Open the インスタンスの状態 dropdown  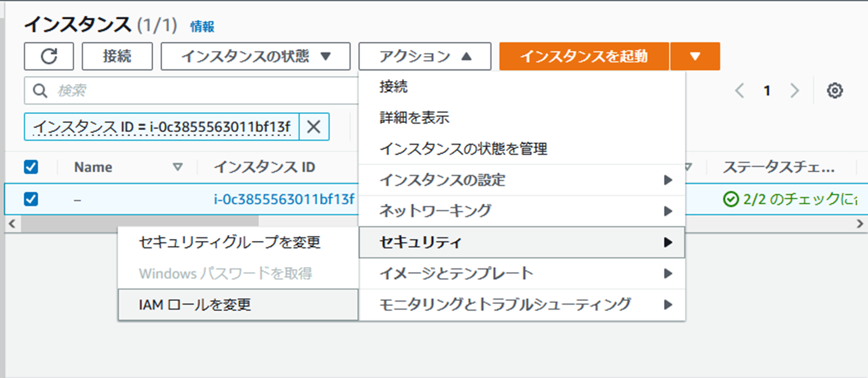pos(256,56)
